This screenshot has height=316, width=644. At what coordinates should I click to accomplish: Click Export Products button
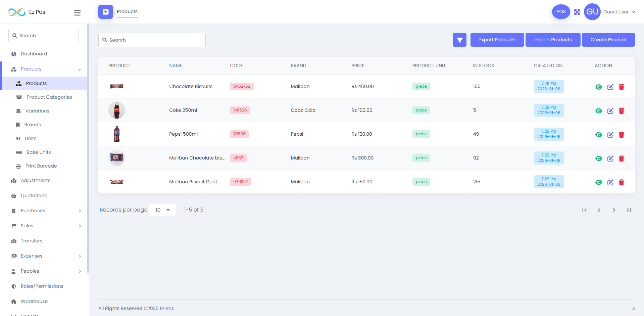point(497,40)
